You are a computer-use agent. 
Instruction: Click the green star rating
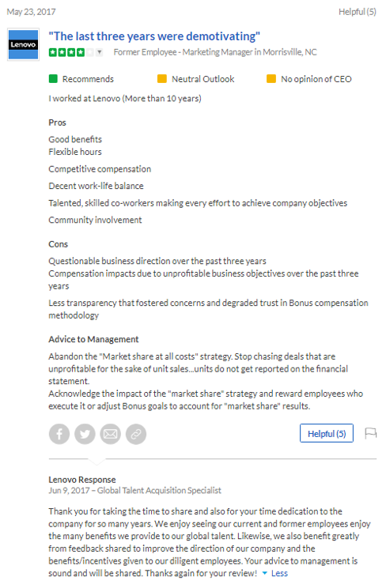pos(71,52)
